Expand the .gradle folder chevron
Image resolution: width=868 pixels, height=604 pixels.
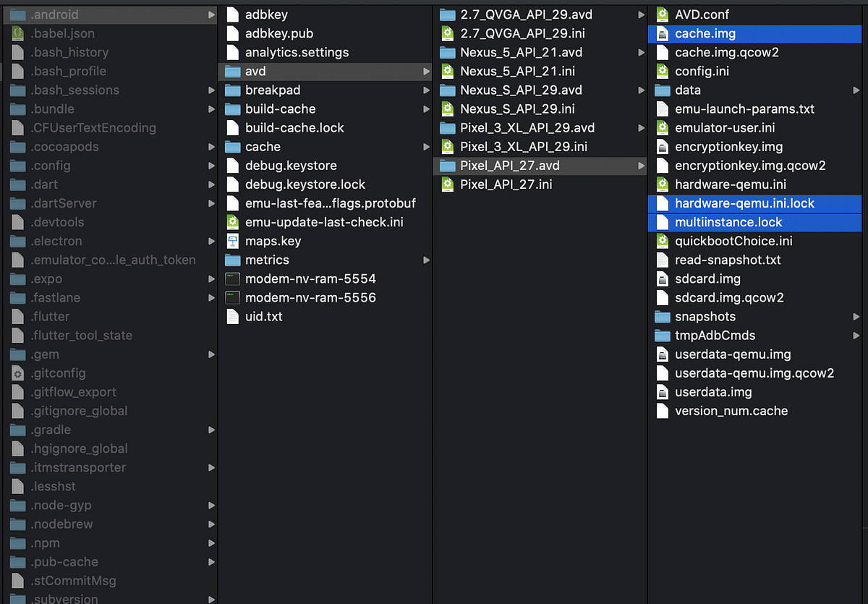point(211,429)
